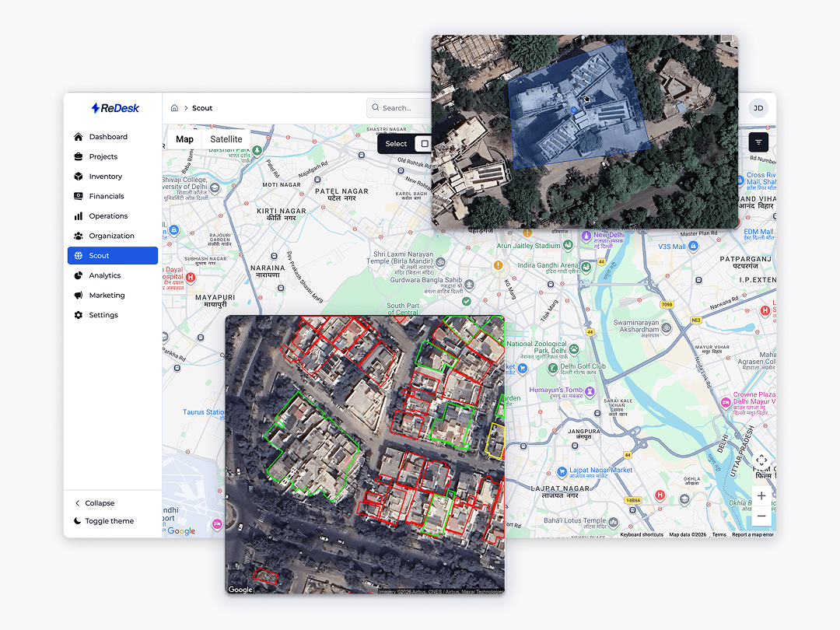Go to Inventory in sidebar

click(113, 177)
